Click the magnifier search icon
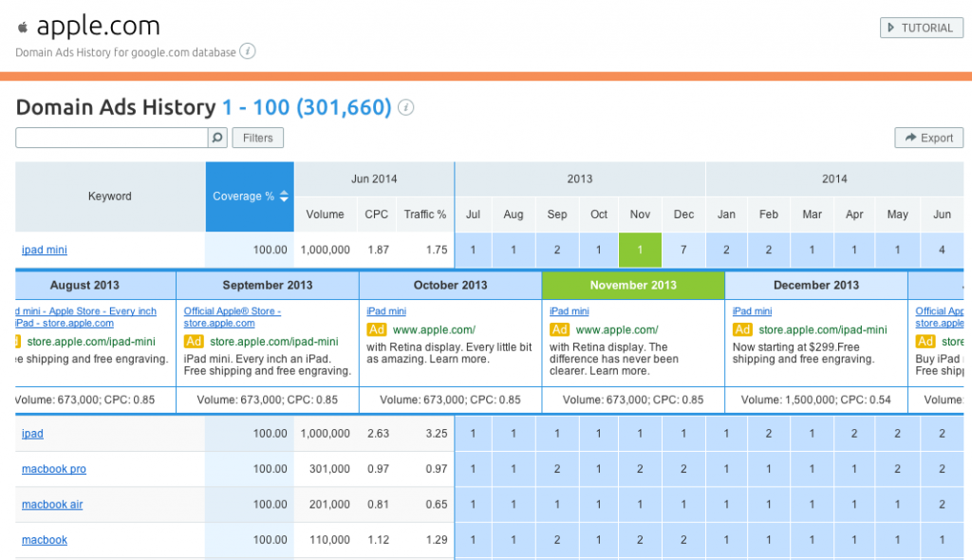 point(217,138)
